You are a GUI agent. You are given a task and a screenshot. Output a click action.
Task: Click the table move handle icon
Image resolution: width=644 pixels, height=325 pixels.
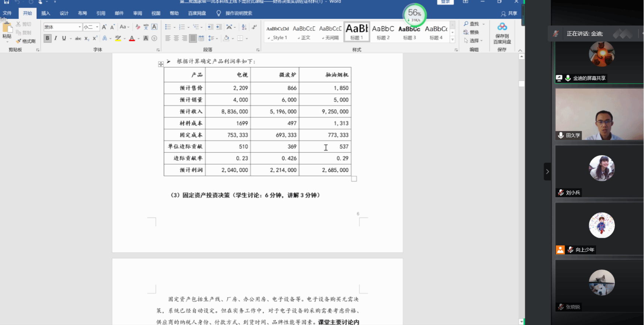(x=161, y=64)
